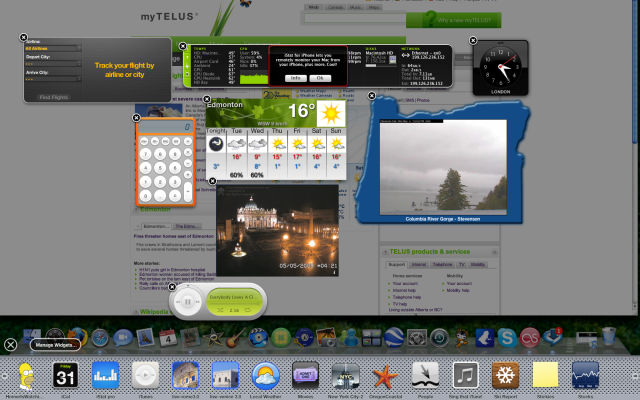Add the iCal widget showing 31
This screenshot has width=640, height=400.
65,375
